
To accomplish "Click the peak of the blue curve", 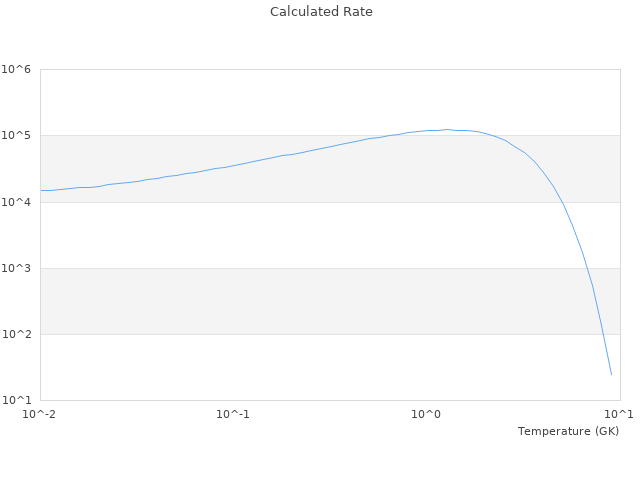I will click(448, 129).
